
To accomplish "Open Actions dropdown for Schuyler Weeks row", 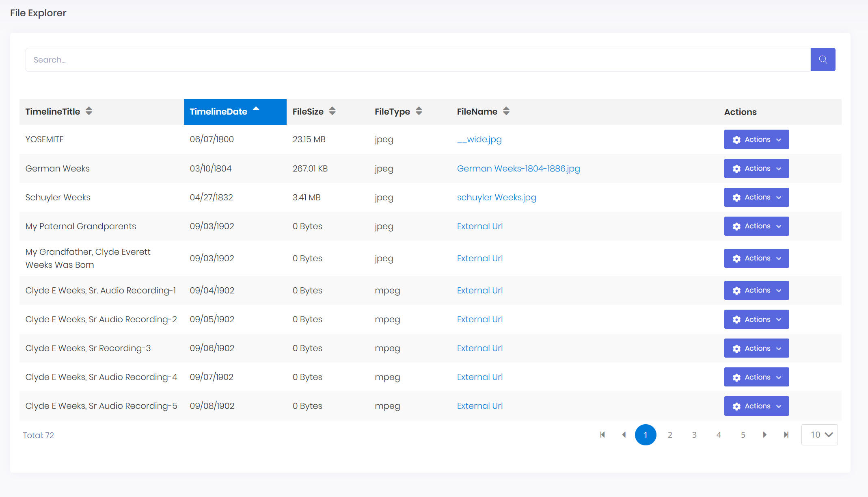I will (756, 197).
